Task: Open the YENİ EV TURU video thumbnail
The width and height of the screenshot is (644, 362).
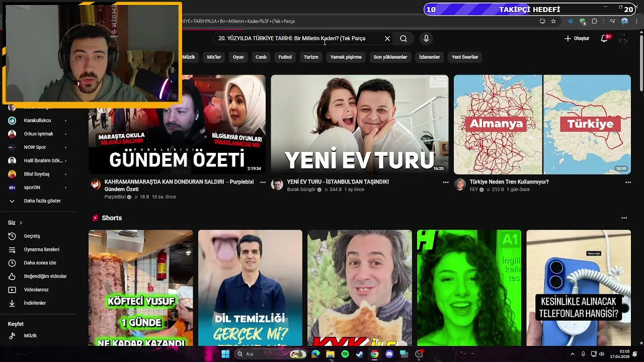Action: 359,125
